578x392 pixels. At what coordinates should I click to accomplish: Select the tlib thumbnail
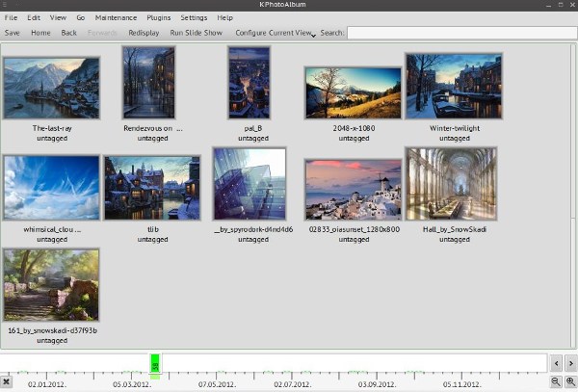pos(152,188)
